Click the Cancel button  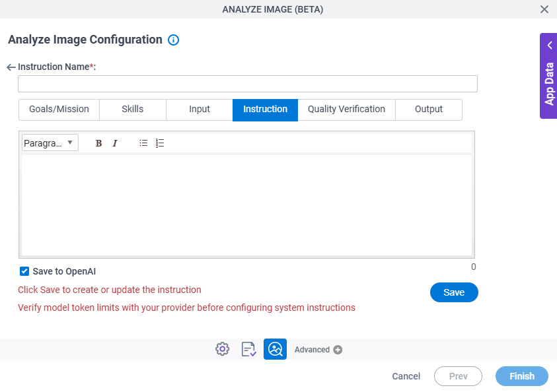click(x=406, y=376)
